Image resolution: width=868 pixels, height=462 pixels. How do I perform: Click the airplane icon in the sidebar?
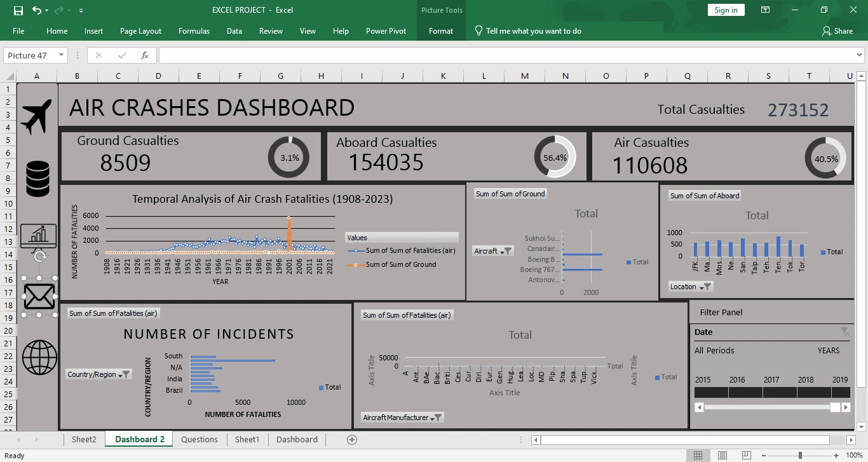36,116
